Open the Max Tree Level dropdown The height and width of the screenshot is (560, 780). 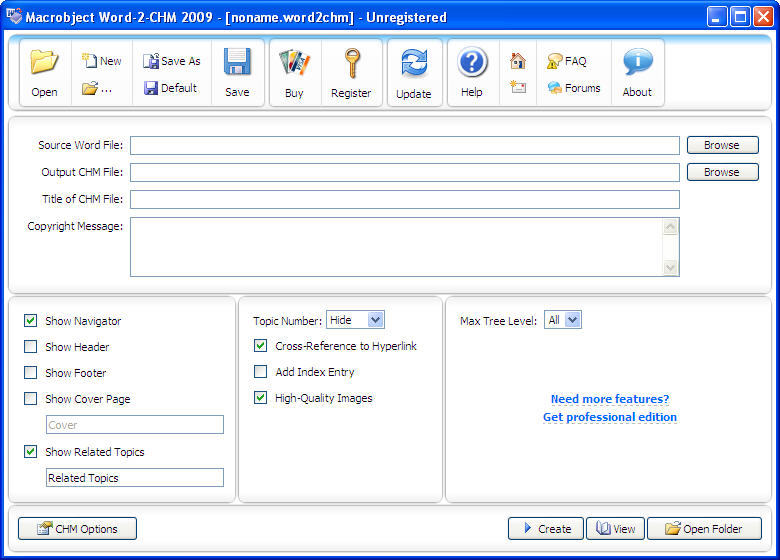572,320
